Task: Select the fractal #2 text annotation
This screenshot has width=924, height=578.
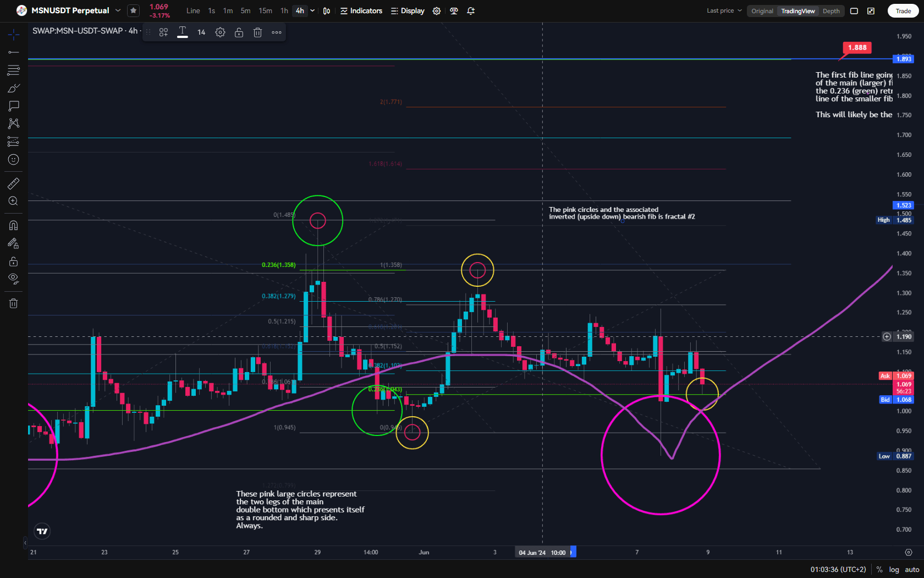Action: click(621, 213)
